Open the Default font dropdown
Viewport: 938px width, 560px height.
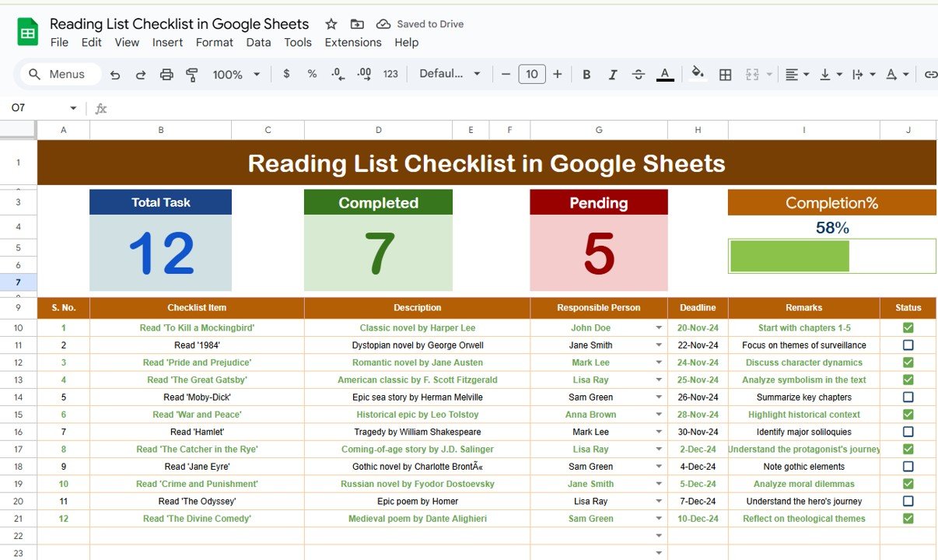click(x=450, y=74)
